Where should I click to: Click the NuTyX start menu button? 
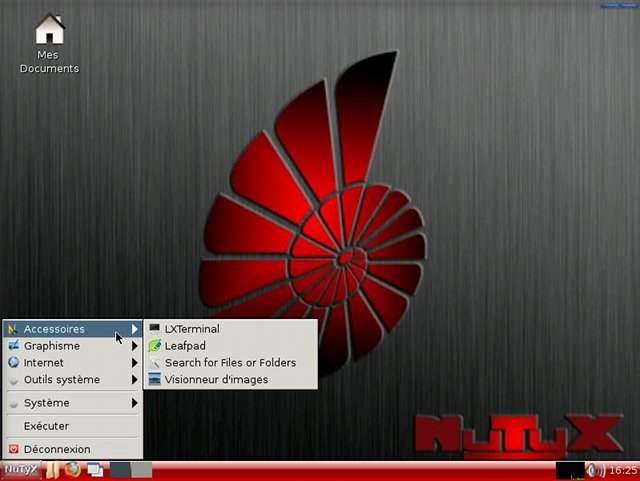(x=21, y=470)
